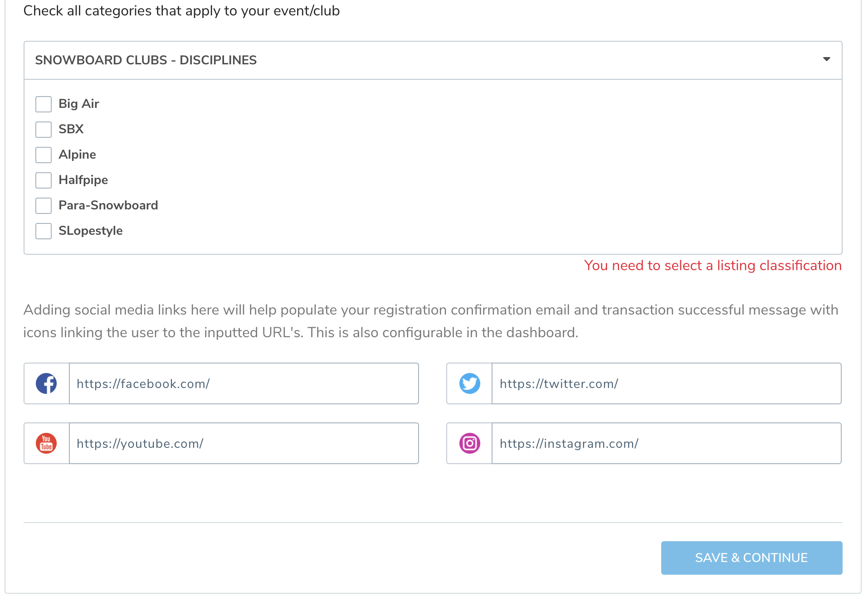868x601 pixels.
Task: Select the Halfpipe checkbox
Action: pos(44,180)
